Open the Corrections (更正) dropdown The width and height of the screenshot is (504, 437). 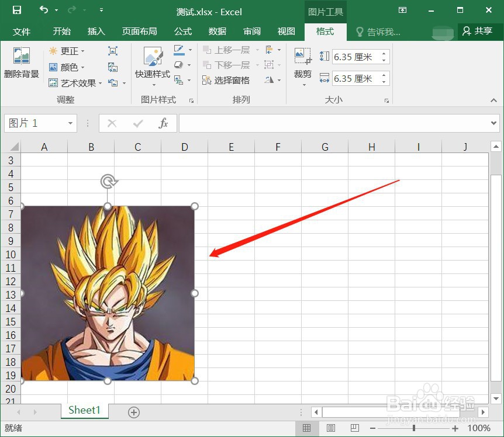click(x=67, y=51)
